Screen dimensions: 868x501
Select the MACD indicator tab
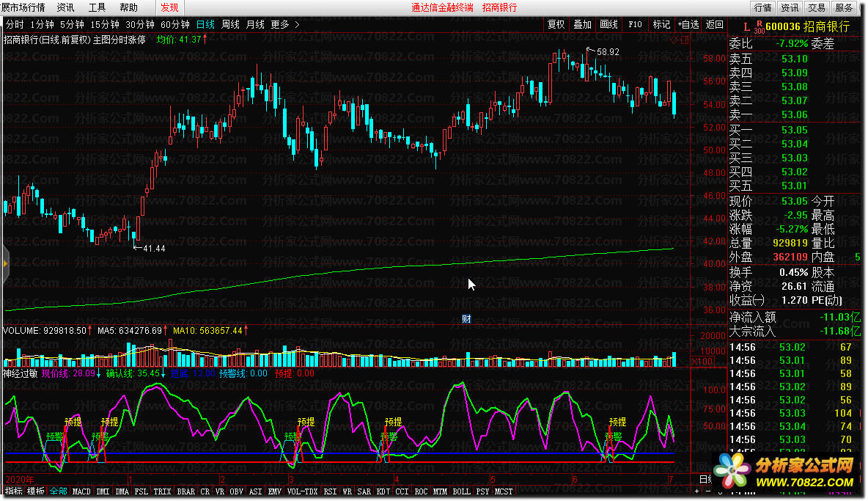(x=81, y=491)
